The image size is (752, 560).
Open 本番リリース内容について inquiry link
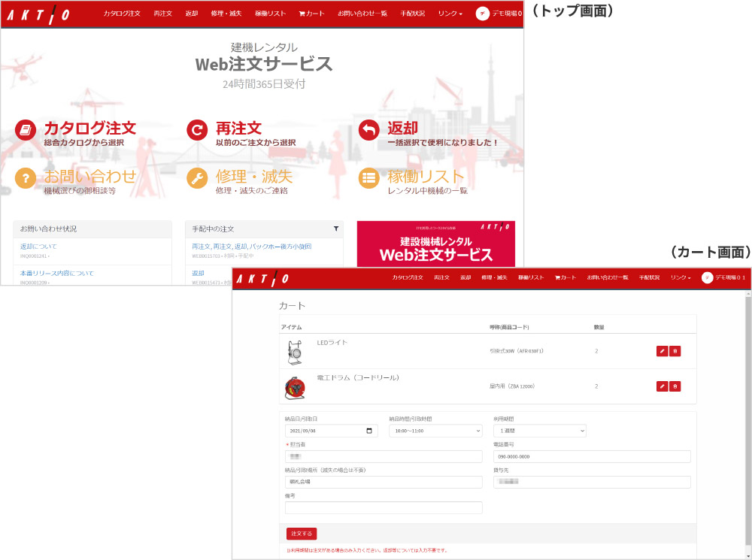(x=56, y=274)
